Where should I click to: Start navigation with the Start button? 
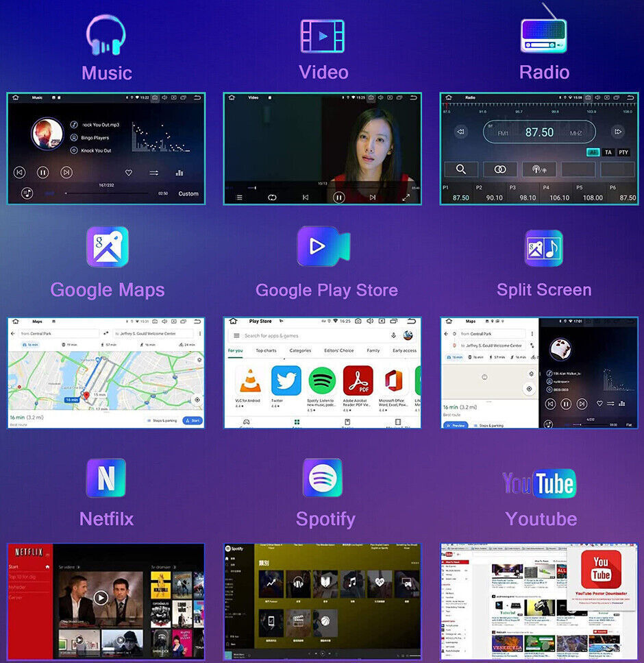pyautogui.click(x=193, y=421)
